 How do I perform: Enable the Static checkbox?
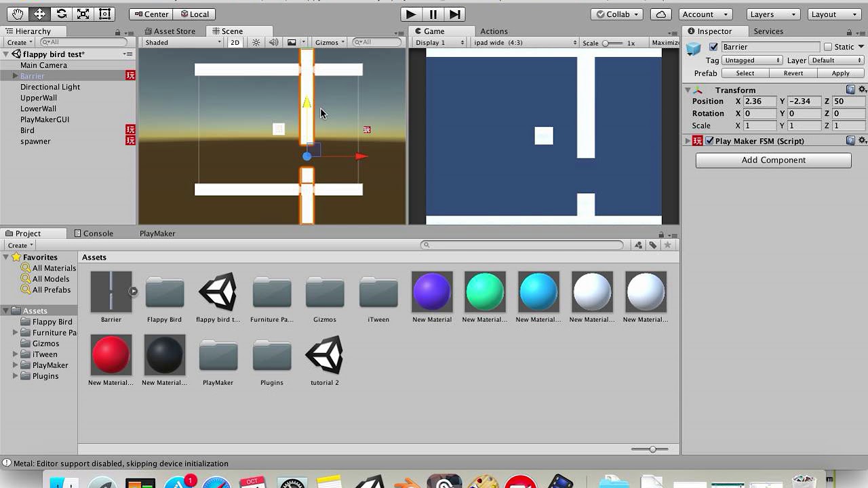[x=828, y=47]
